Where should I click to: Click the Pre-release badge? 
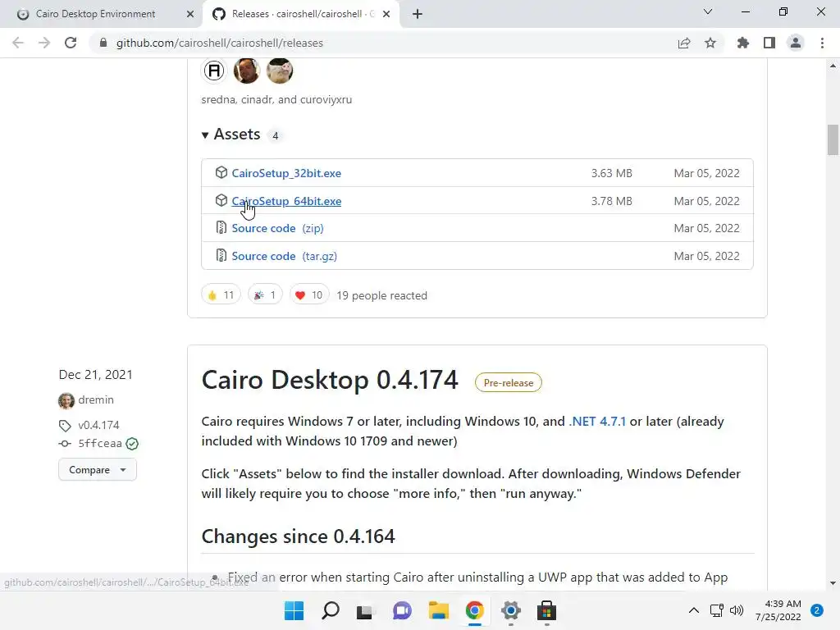(509, 382)
